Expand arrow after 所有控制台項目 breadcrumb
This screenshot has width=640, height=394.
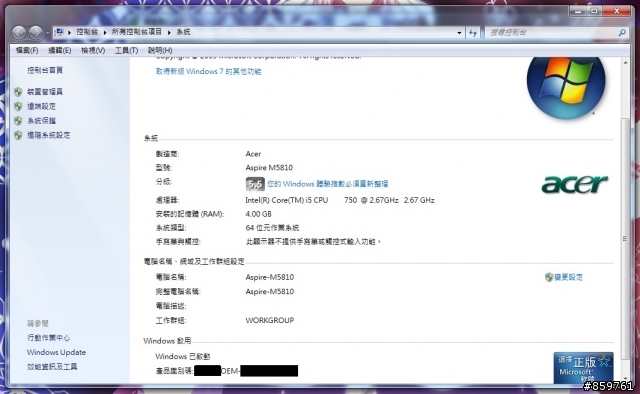pos(169,32)
